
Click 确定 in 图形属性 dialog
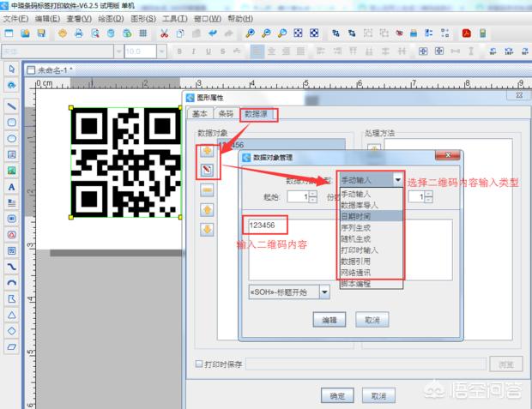click(x=337, y=395)
